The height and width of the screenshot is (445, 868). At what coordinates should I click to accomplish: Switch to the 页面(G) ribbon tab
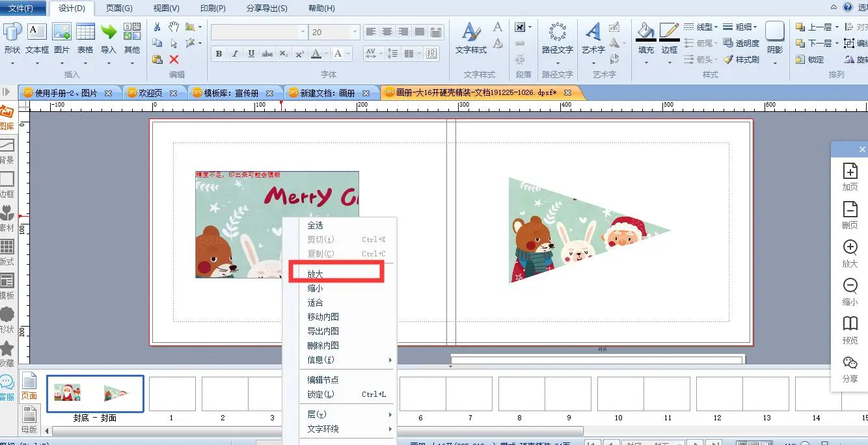coord(119,8)
